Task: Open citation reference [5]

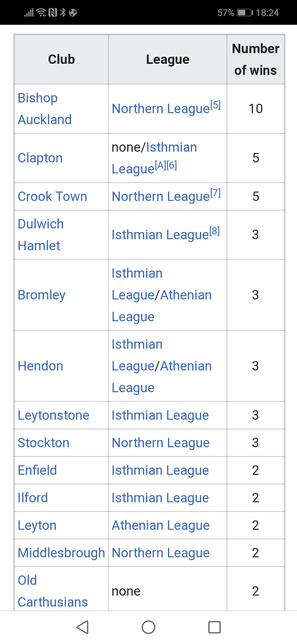Action: pyautogui.click(x=215, y=105)
